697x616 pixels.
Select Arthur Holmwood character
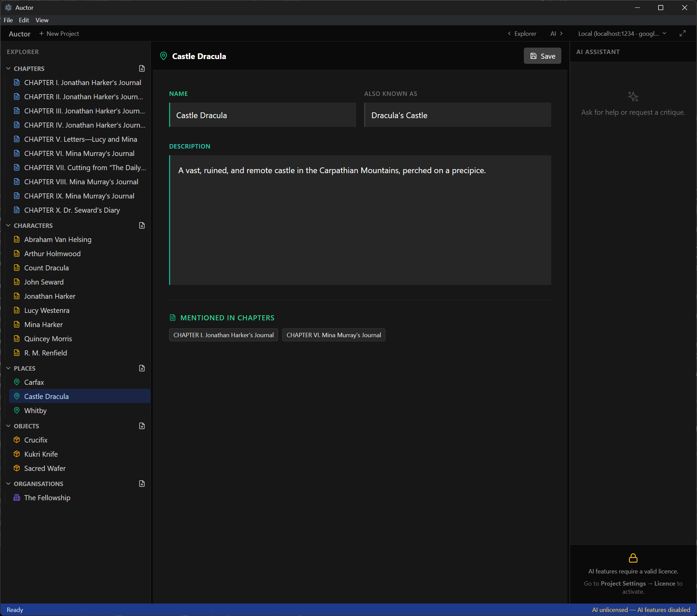tap(80, 253)
